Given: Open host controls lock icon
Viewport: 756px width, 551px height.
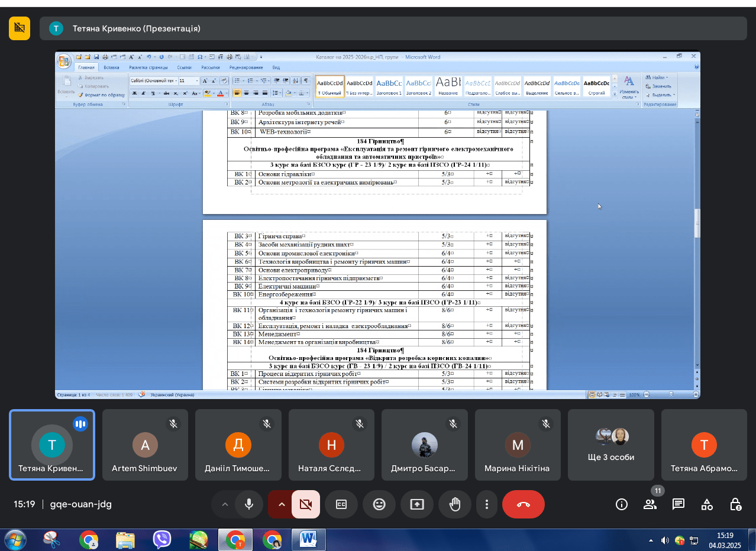Looking at the screenshot, I should coord(735,504).
